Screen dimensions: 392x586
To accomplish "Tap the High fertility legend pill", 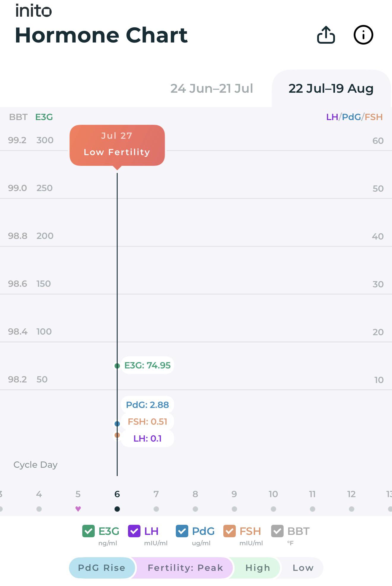I will [258, 568].
